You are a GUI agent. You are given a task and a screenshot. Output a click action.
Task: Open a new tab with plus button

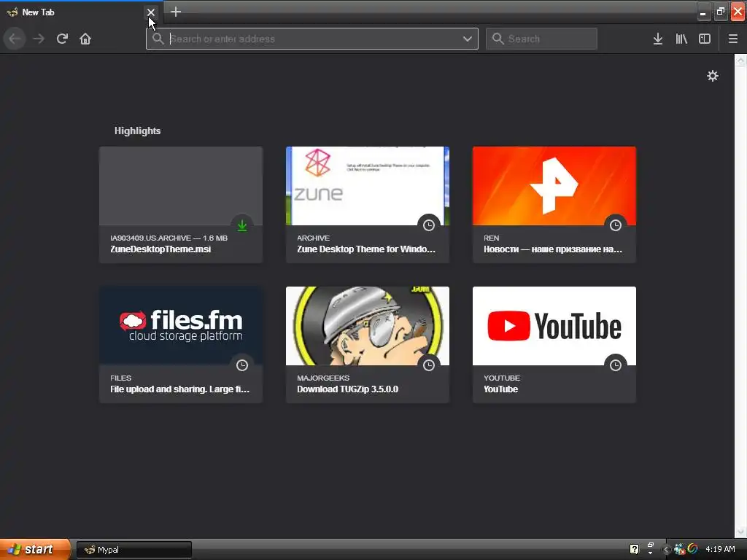tap(175, 12)
